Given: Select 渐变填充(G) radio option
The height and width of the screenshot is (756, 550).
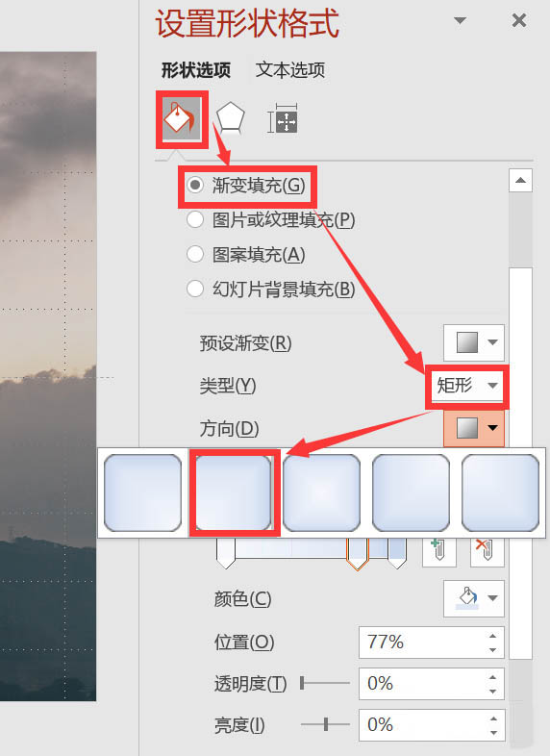Looking at the screenshot, I should click(x=246, y=186).
